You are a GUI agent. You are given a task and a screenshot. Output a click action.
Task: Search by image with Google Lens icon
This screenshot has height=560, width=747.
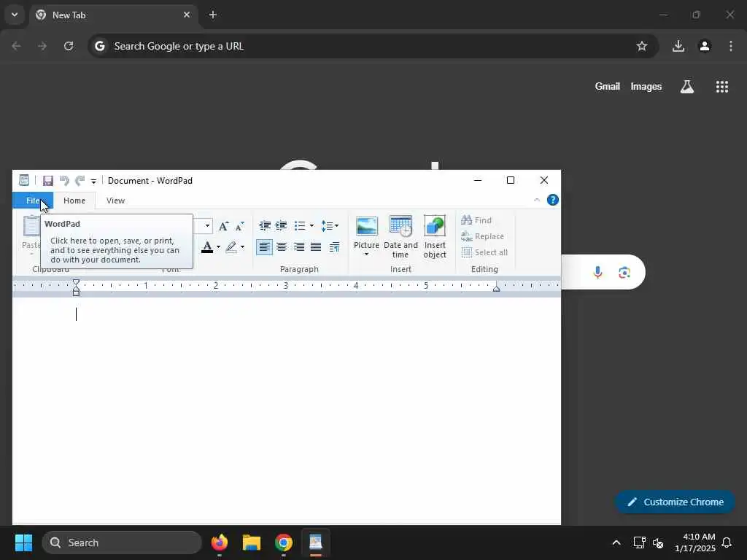tap(624, 273)
